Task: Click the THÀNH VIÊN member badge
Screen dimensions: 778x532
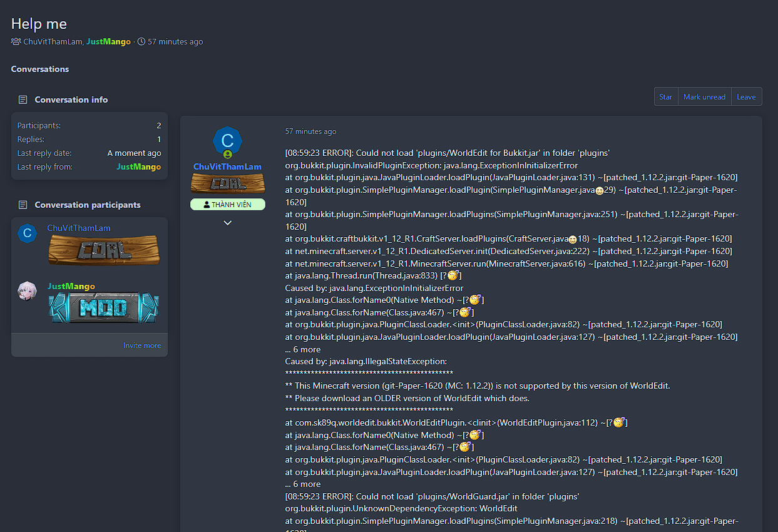Action: [227, 205]
